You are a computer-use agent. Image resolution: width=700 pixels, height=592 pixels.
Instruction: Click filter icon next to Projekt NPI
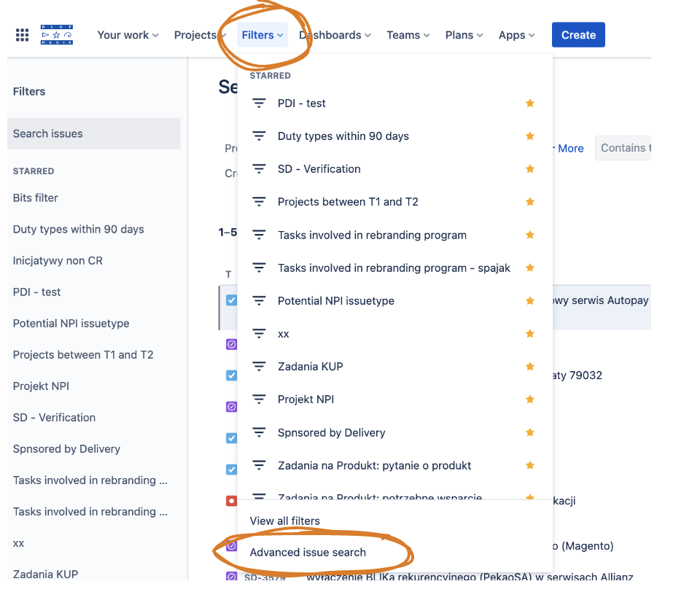point(259,400)
